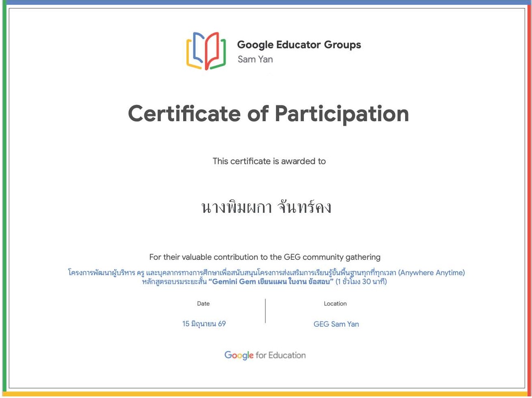The image size is (532, 398).
Task: Click the red right border stripe
Action: 529,199
